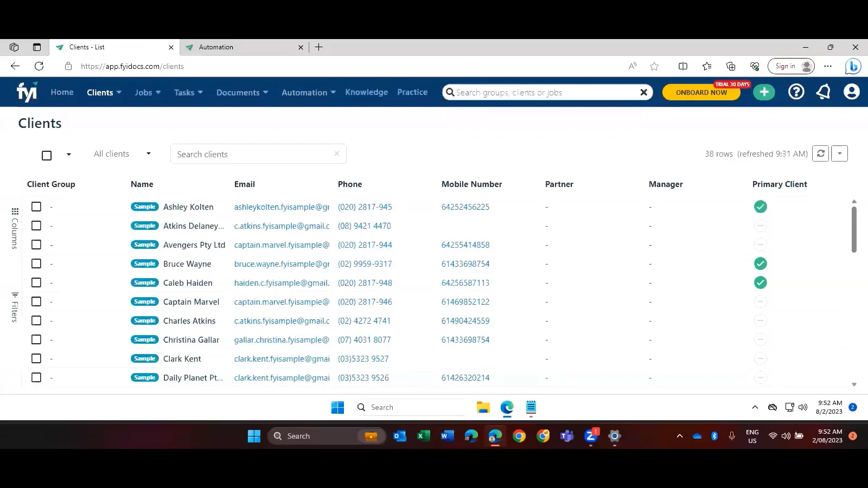The height and width of the screenshot is (488, 868).
Task: Select the Knowledge menu item
Action: pos(366,92)
